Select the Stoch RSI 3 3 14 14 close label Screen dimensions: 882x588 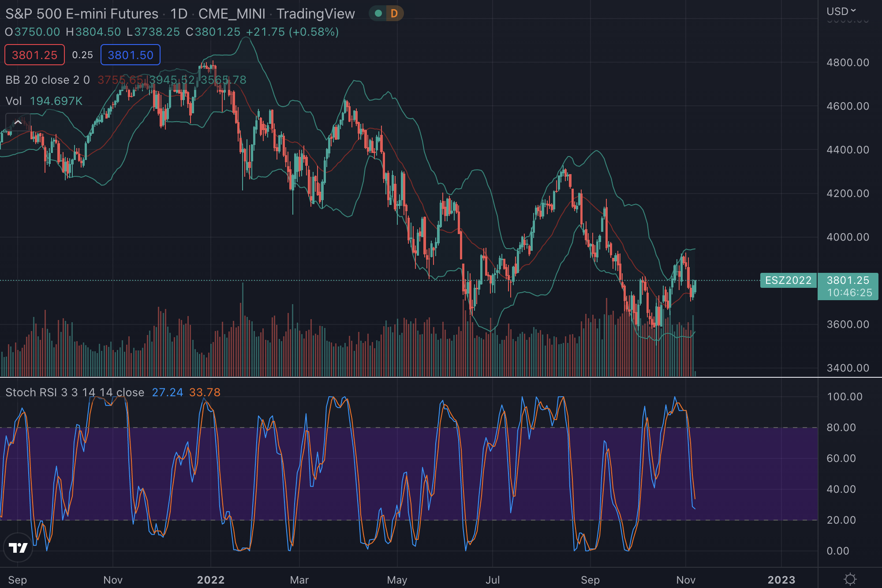[75, 392]
